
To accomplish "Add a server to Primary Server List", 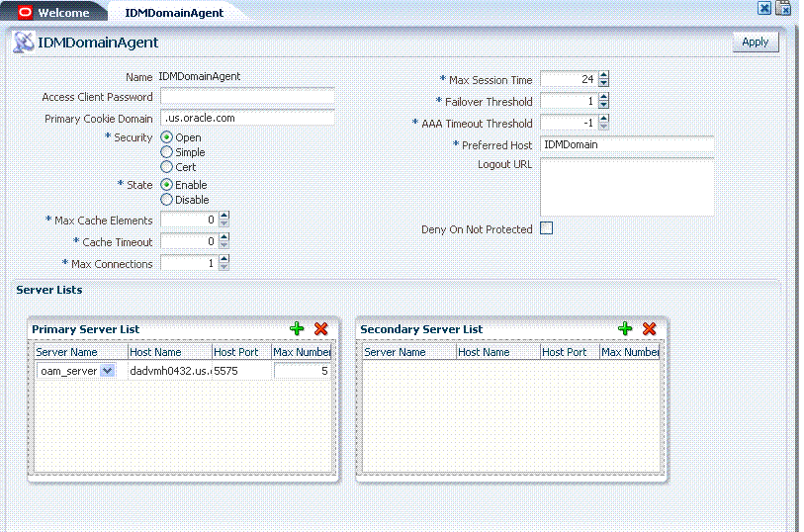I will [x=297, y=328].
